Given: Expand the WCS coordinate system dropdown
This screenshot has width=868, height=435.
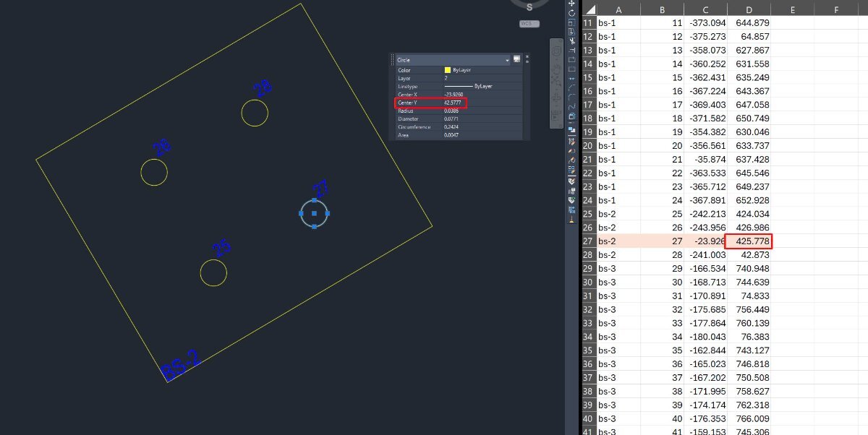Looking at the screenshot, I should [529, 24].
